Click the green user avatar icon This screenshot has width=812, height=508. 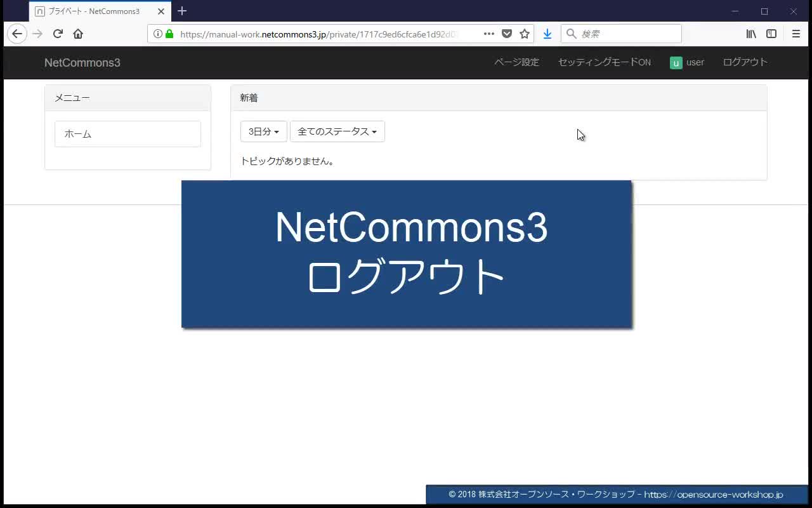pyautogui.click(x=676, y=63)
